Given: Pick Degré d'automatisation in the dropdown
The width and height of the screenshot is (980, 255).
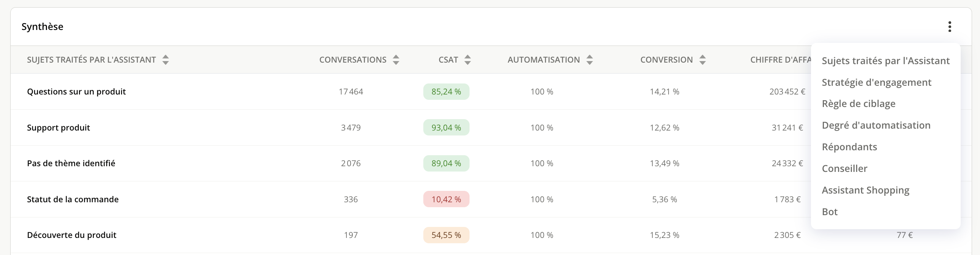Looking at the screenshot, I should click(x=876, y=125).
